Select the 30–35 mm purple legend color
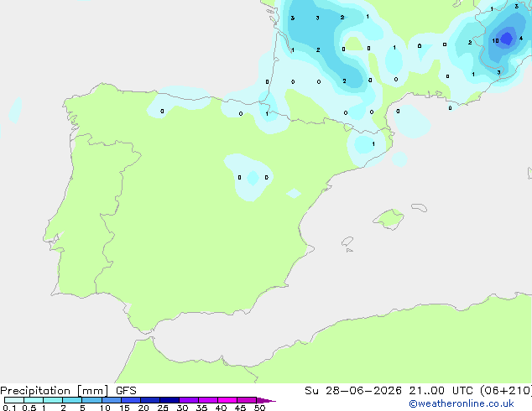 pyautogui.click(x=189, y=400)
